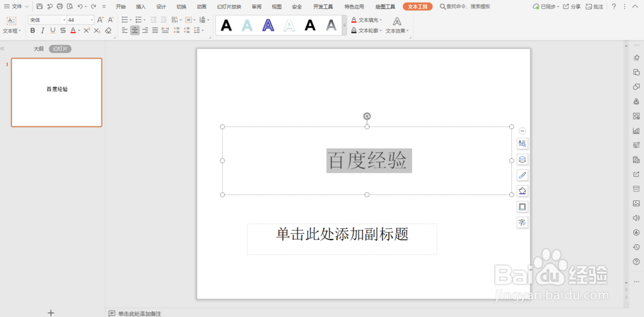The image size is (644, 317).
Task: Undo the last action
Action: point(80,6)
